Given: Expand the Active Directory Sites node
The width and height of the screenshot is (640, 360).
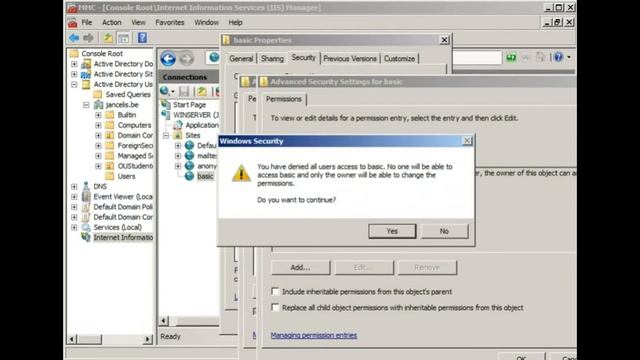Looking at the screenshot, I should tap(74, 74).
